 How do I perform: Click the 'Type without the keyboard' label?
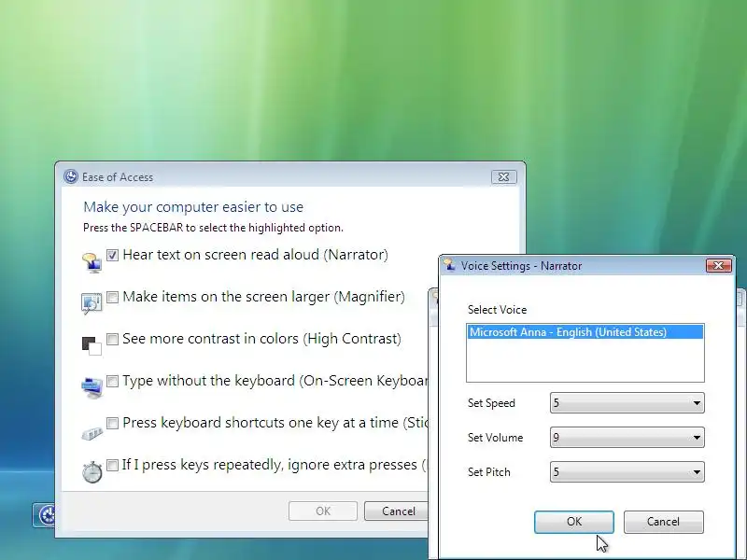275,381
